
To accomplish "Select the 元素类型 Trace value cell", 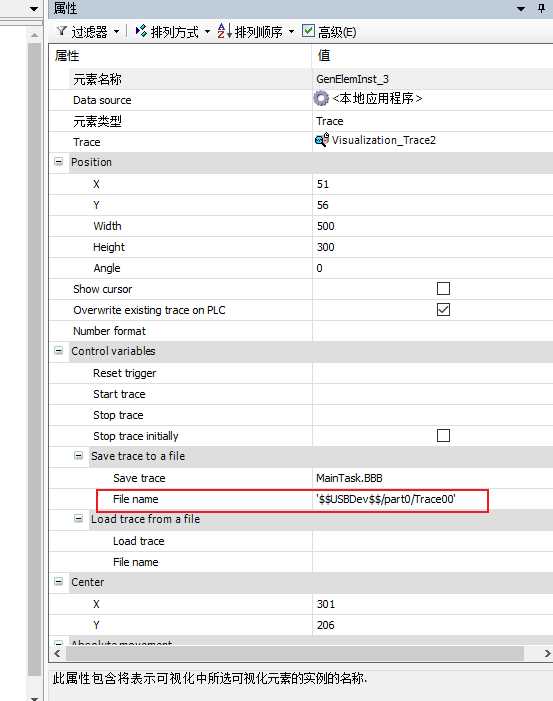I will coord(432,121).
